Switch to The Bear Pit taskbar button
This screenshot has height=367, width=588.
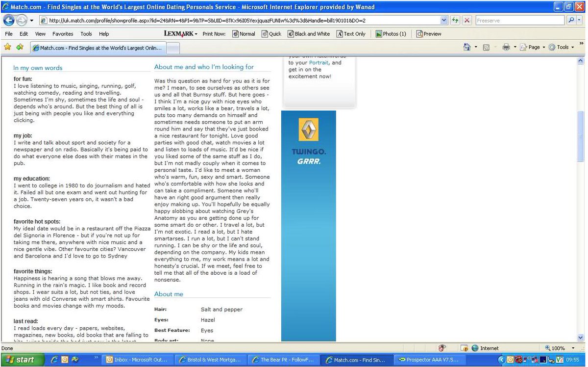[x=285, y=360]
